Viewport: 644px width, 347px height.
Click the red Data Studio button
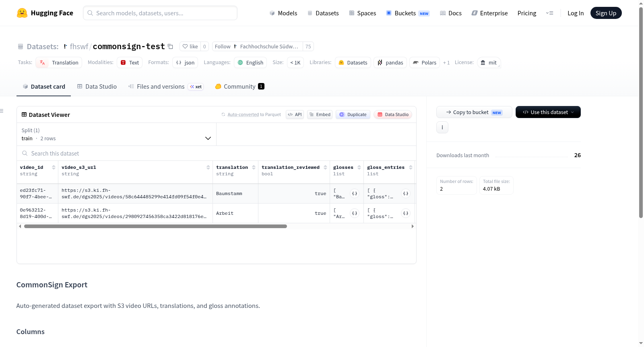point(393,114)
